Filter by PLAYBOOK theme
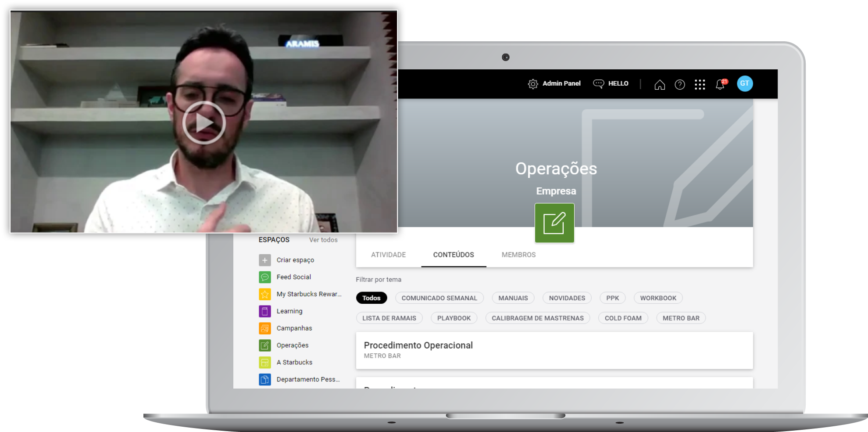 454,318
